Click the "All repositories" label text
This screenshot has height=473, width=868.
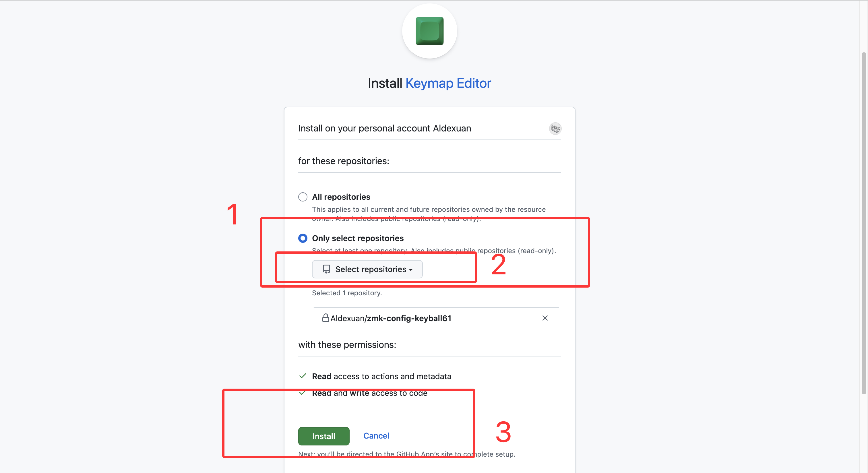[341, 197]
